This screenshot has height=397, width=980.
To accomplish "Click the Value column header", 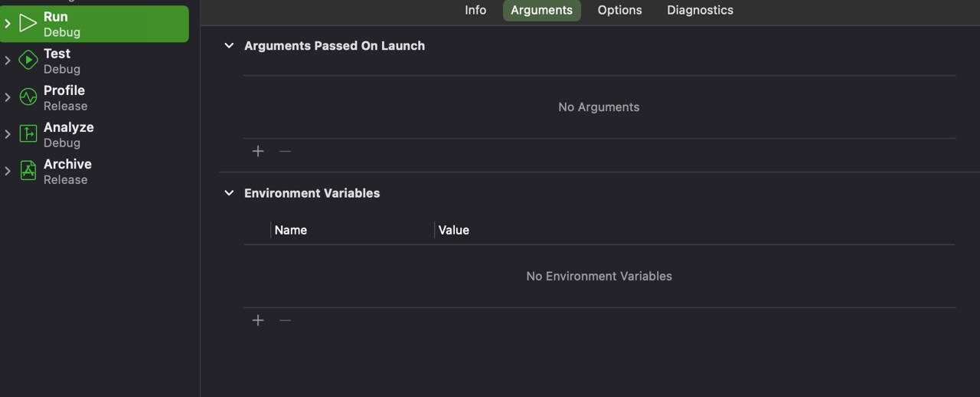I will click(x=454, y=230).
